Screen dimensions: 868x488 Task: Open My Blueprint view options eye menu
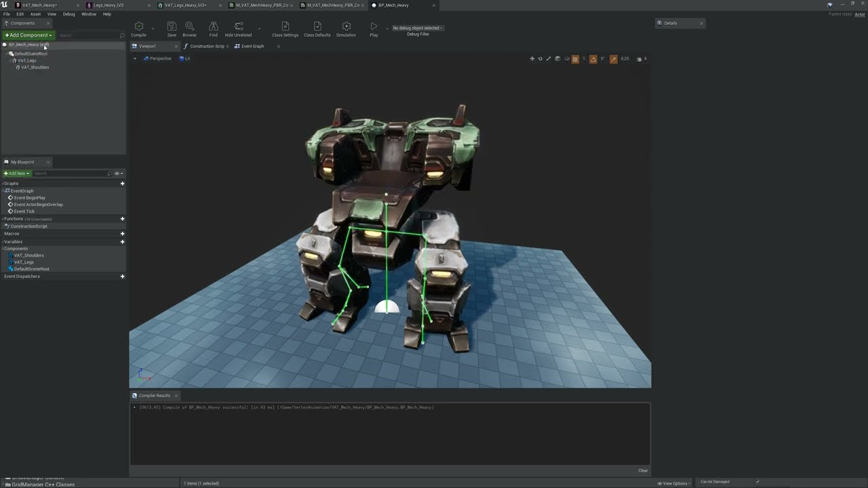(x=118, y=174)
